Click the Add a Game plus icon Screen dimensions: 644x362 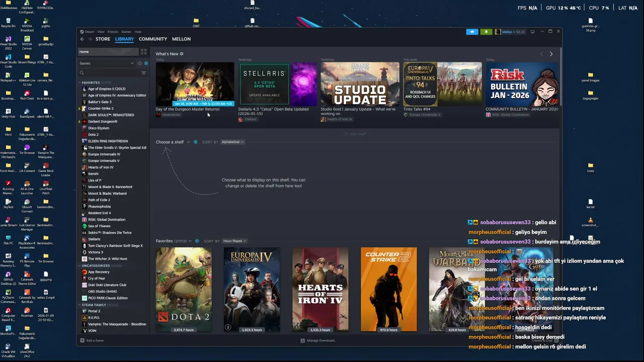[x=82, y=340]
